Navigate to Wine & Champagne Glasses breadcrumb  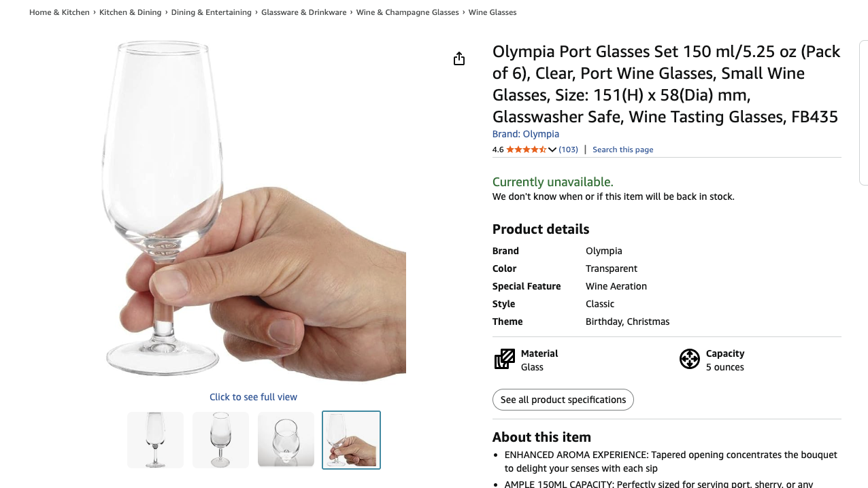[407, 12]
